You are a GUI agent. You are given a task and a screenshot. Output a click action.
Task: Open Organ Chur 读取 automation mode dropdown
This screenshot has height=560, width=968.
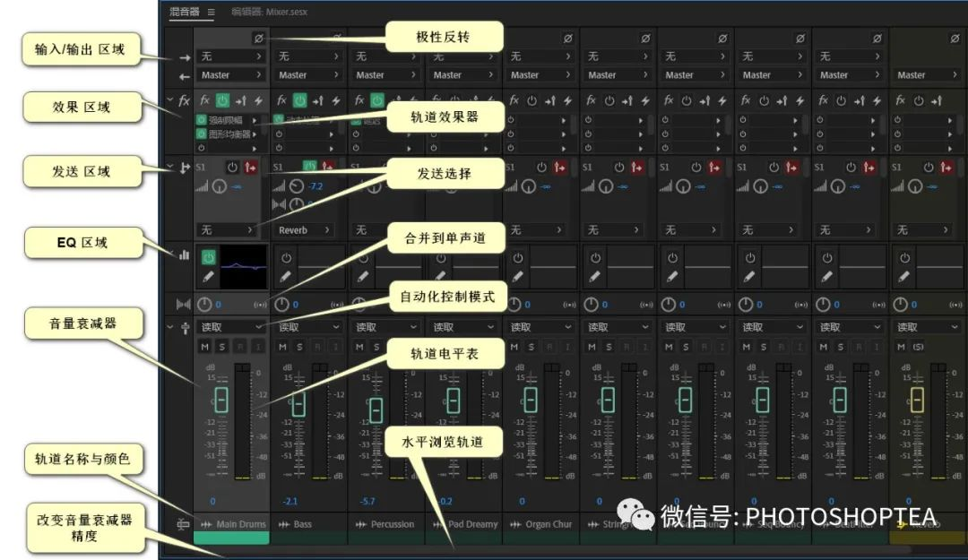(x=540, y=327)
